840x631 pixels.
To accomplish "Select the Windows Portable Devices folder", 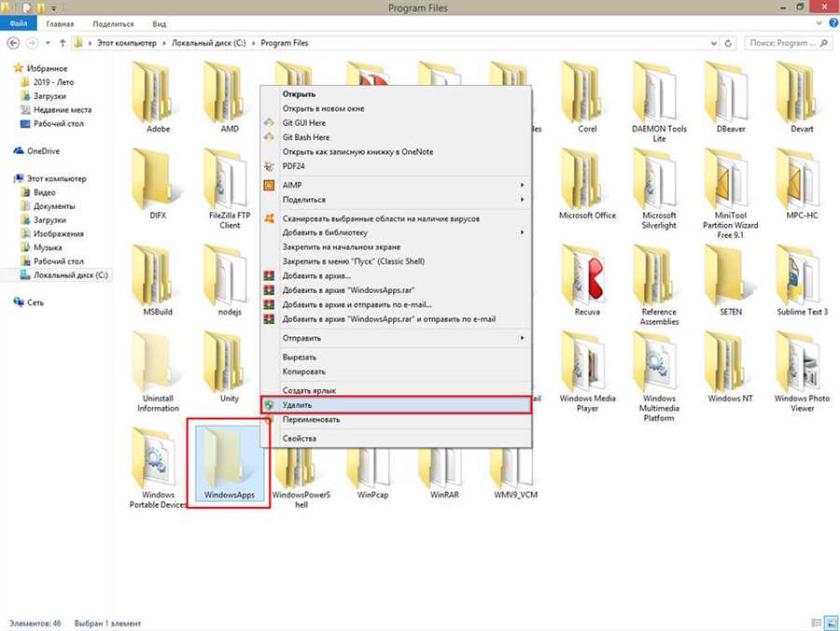I will click(x=158, y=469).
